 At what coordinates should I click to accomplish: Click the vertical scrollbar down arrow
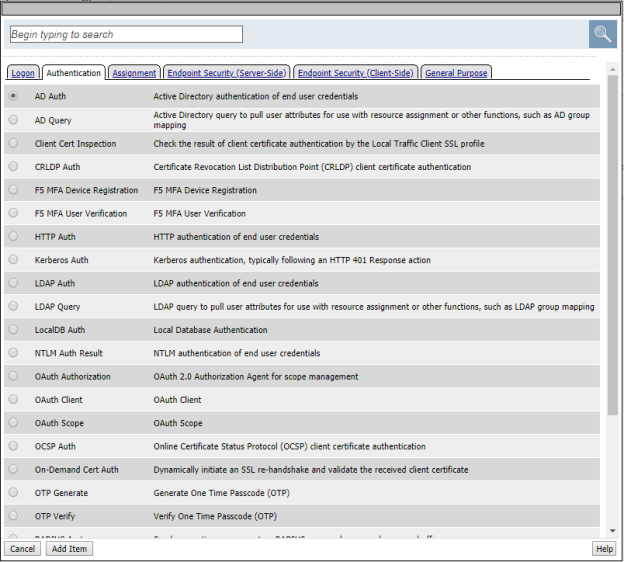tap(612, 531)
